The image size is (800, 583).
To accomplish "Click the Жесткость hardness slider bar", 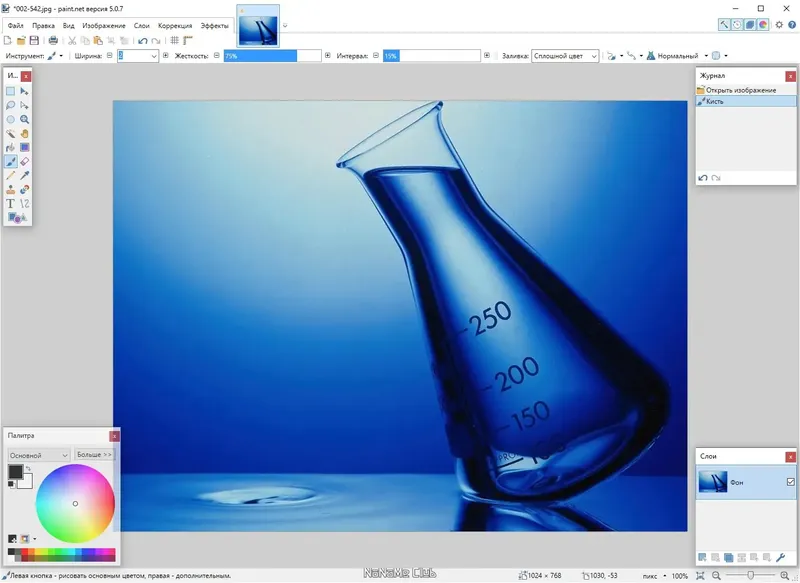I will tap(271, 57).
